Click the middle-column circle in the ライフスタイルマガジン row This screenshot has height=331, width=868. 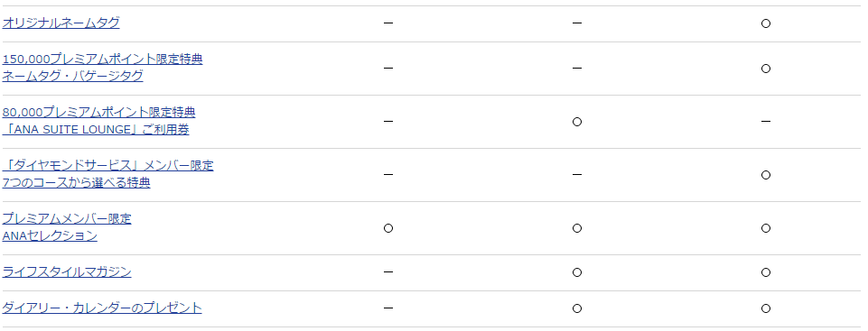[x=577, y=272]
